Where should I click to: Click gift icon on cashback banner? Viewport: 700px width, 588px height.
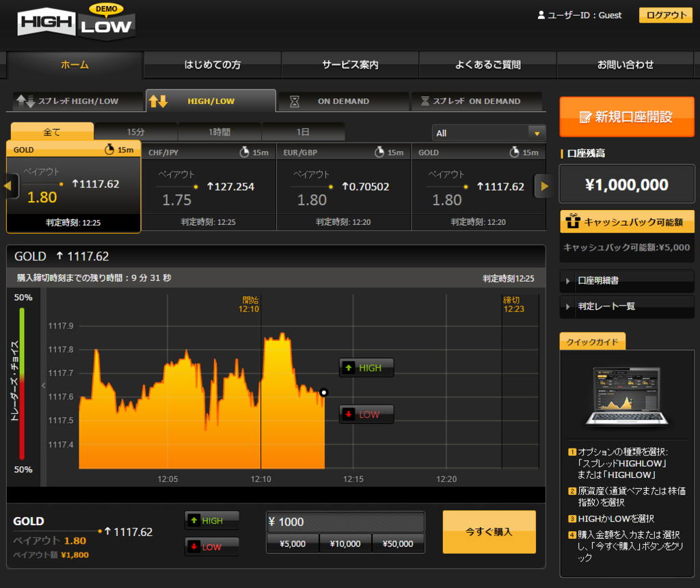click(x=573, y=221)
